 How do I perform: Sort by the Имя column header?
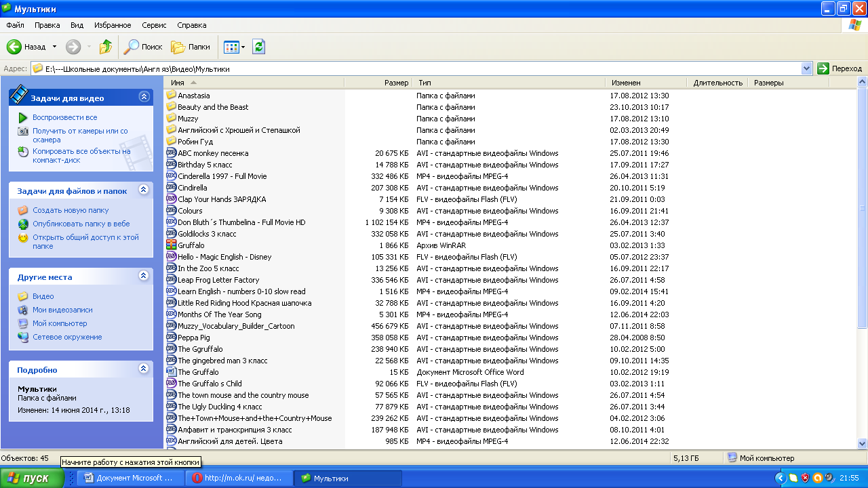click(x=254, y=83)
